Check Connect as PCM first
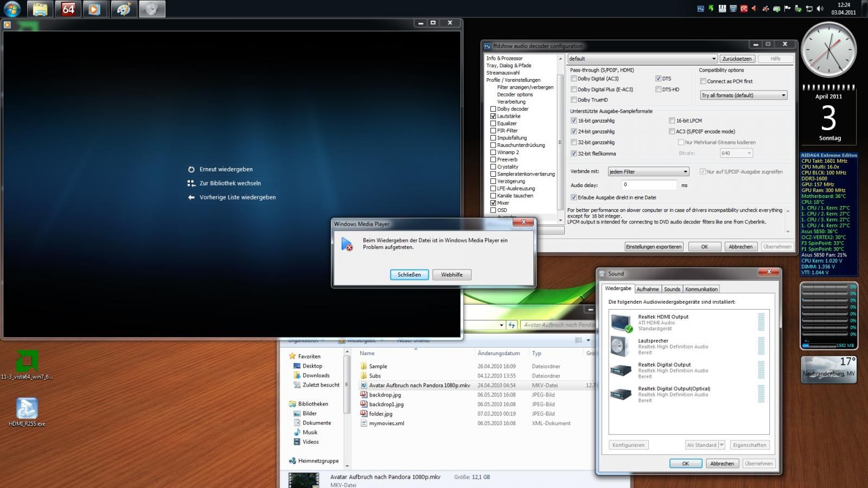Screen dimensions: 868x488 coord(703,81)
